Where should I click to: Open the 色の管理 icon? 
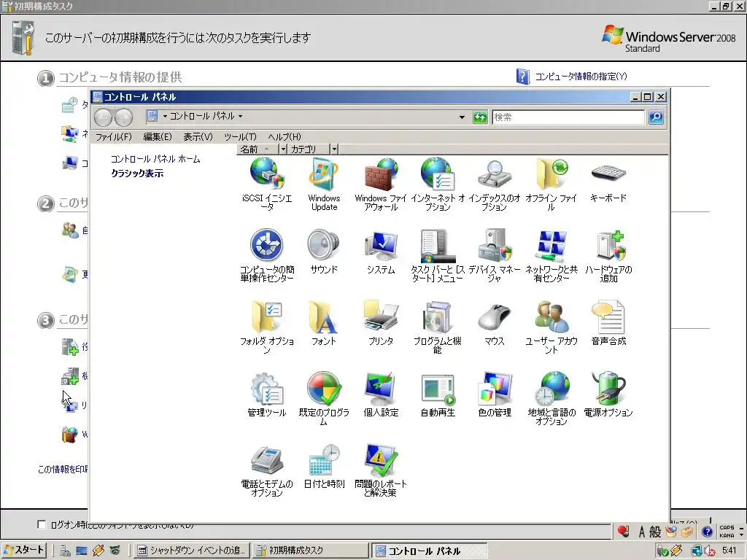click(495, 394)
